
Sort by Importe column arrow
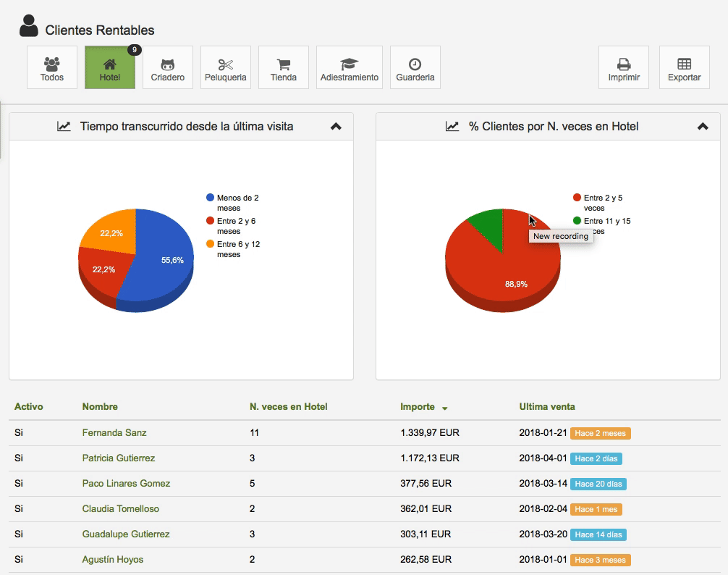click(444, 408)
